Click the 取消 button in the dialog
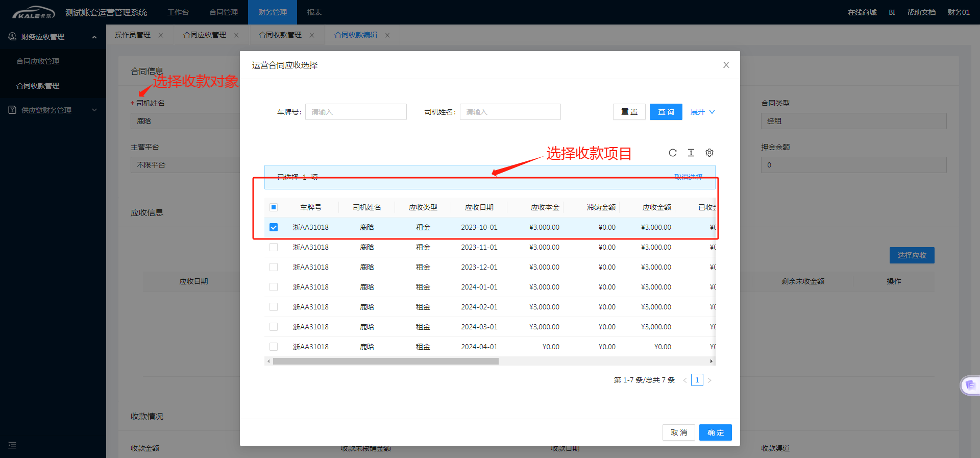This screenshot has width=980, height=458. (x=679, y=432)
